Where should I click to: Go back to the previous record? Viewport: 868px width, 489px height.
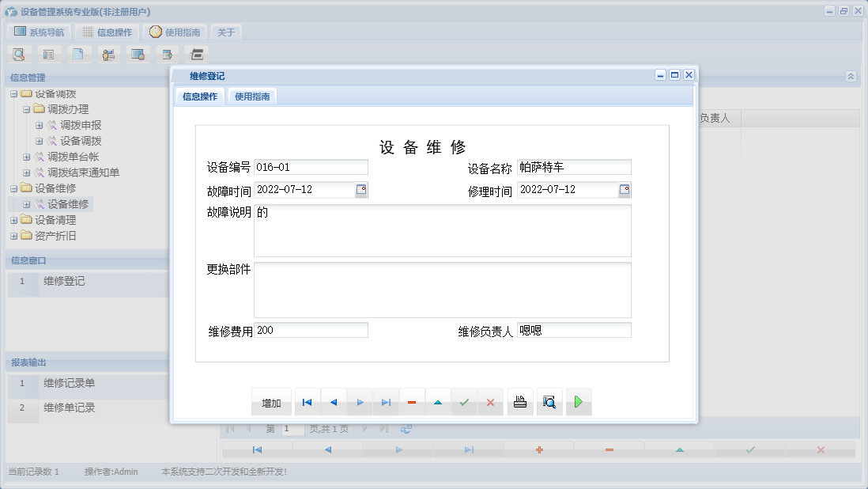333,402
